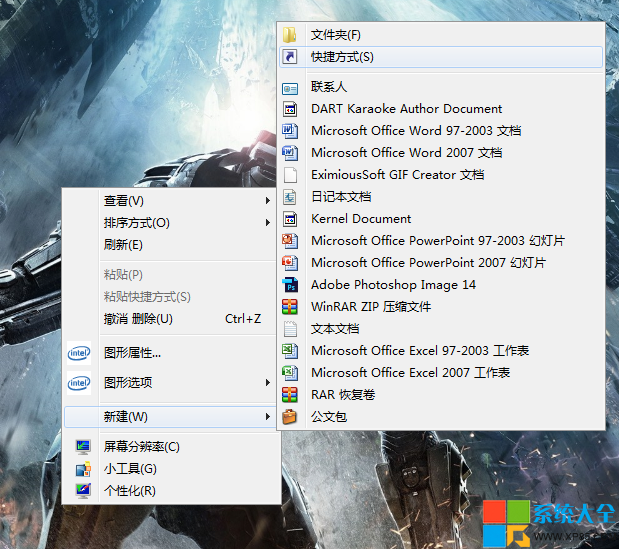Click the WinRAR icon beside RAR 恢复卷
Screen dimensions: 619x549
290,395
